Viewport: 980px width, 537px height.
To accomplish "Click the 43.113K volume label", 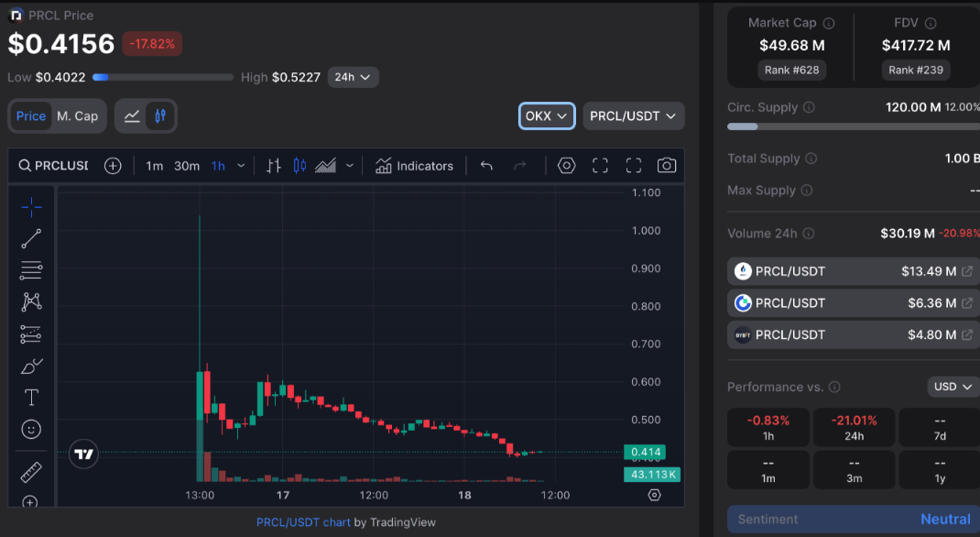I will pos(652,475).
